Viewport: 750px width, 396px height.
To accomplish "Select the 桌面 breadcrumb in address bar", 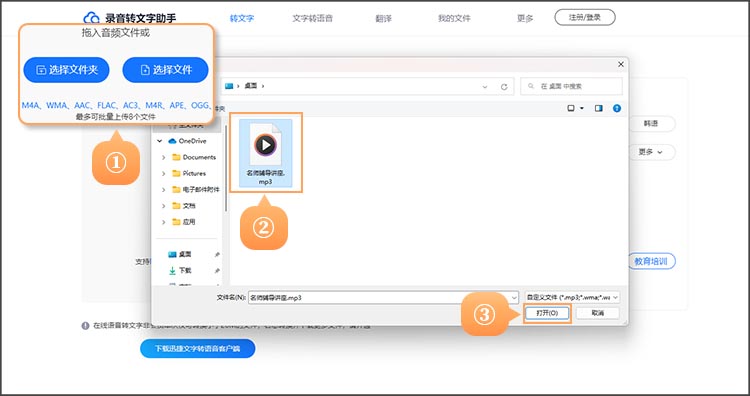I will coord(251,86).
